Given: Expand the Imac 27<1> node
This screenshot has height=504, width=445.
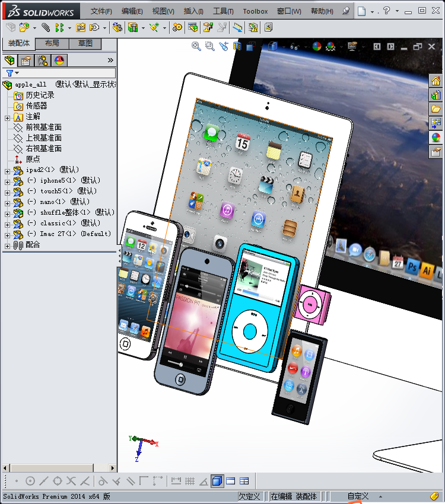Looking at the screenshot, I should tap(7, 235).
